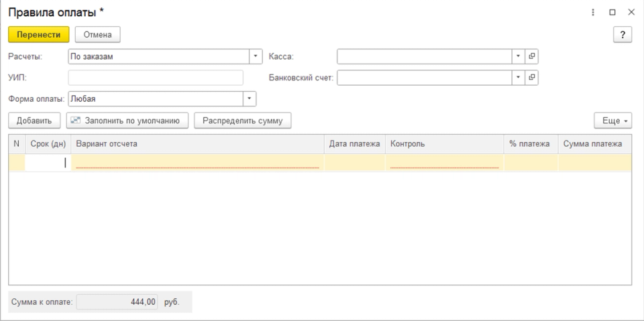
Task: Click the Вариант отсчета column header
Action: pyautogui.click(x=197, y=143)
